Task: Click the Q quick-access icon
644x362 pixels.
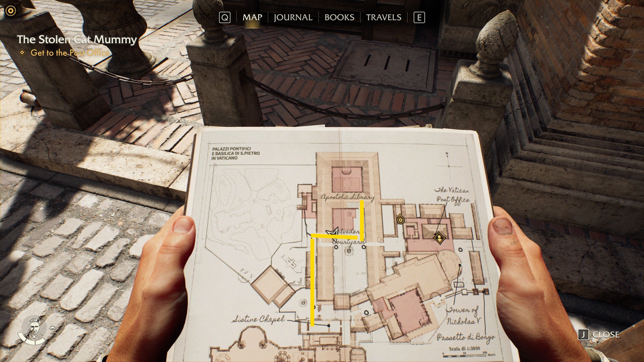Action: tap(225, 17)
